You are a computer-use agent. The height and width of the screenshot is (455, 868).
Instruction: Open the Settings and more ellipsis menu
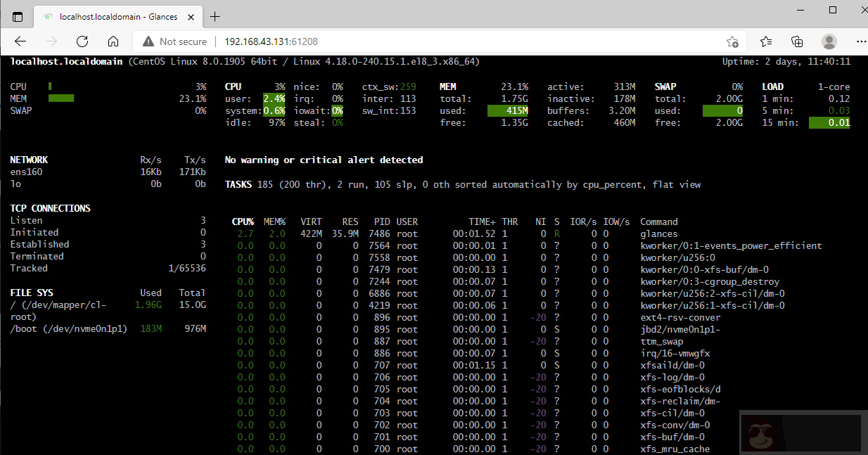click(857, 41)
